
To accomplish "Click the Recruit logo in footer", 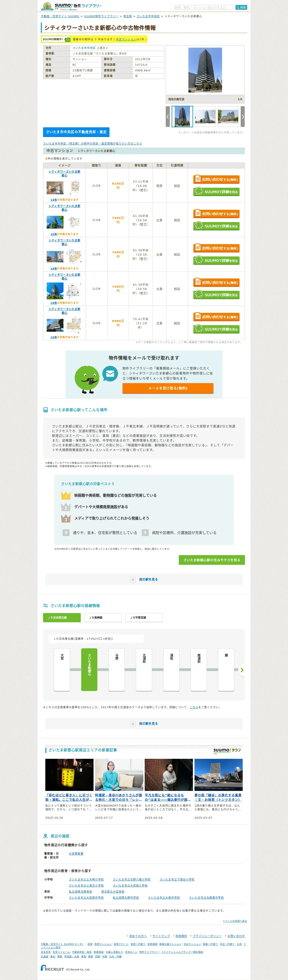I will [x=52, y=967].
